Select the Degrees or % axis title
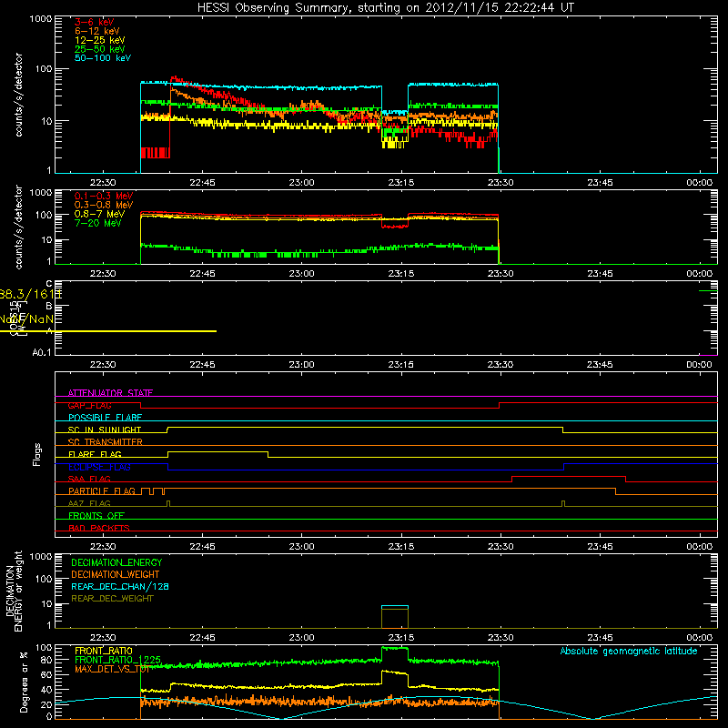Viewport: 728px width, 728px height. point(24,682)
